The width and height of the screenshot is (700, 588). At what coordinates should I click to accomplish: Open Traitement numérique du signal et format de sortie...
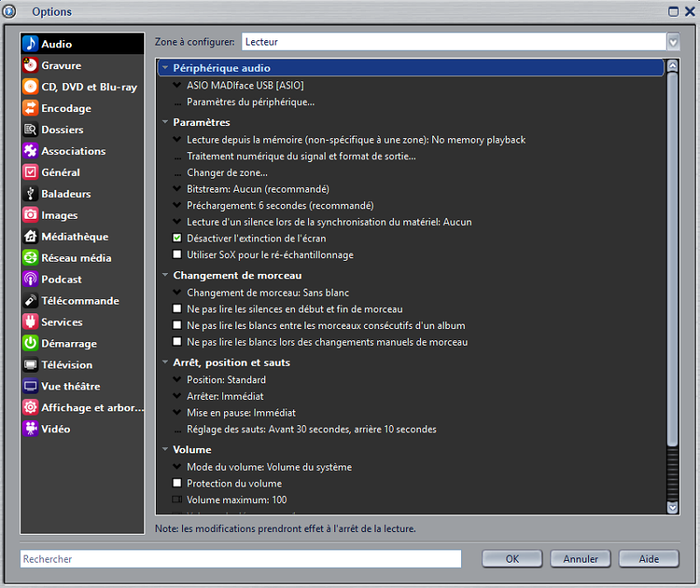click(x=301, y=157)
